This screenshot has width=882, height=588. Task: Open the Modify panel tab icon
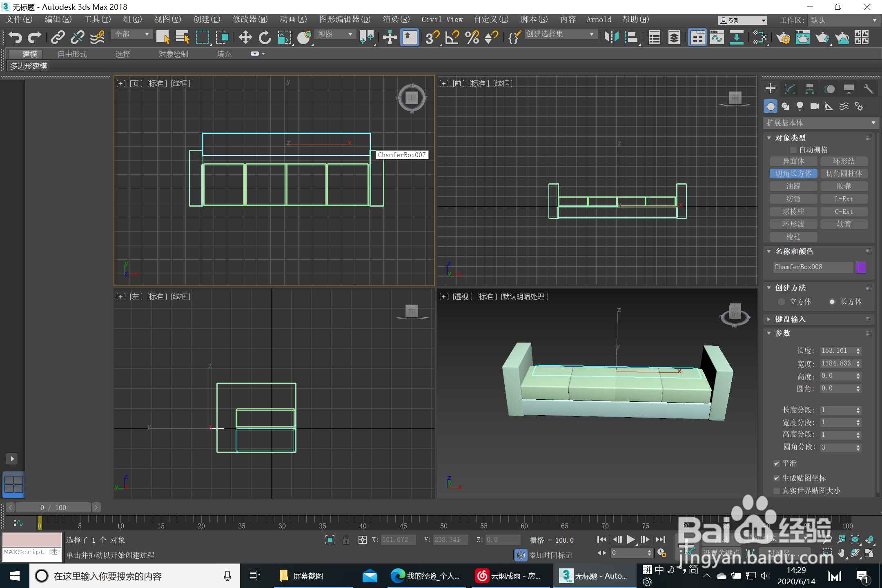pos(790,89)
